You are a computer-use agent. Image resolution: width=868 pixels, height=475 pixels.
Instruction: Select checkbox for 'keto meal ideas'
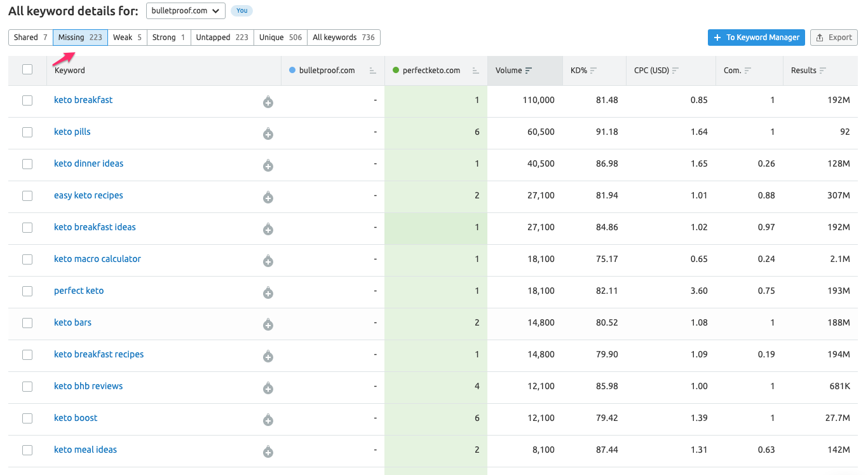[x=27, y=450]
